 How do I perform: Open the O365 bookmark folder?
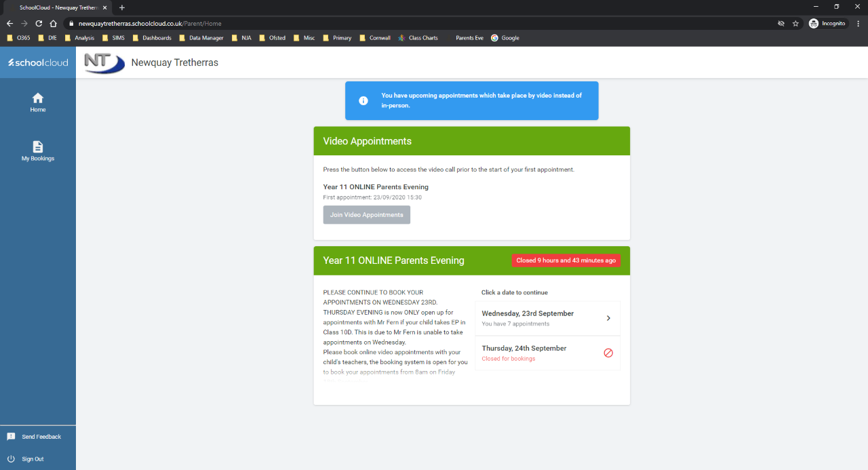pyautogui.click(x=18, y=38)
